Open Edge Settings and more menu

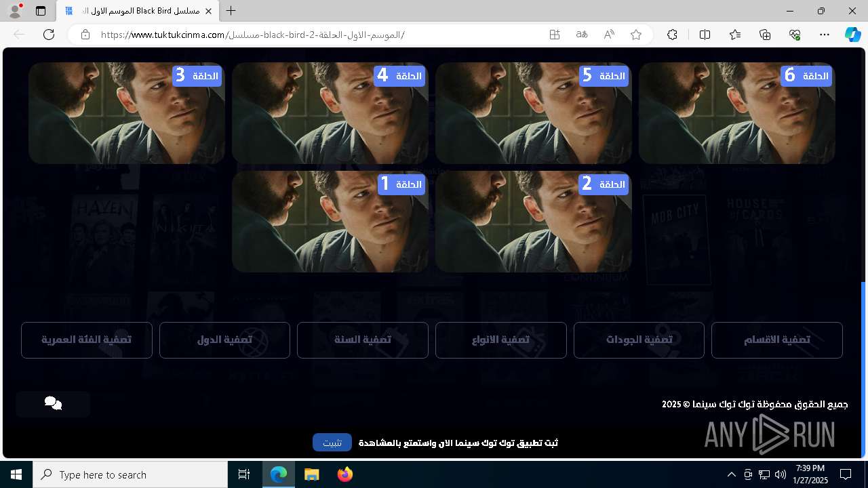tap(825, 35)
